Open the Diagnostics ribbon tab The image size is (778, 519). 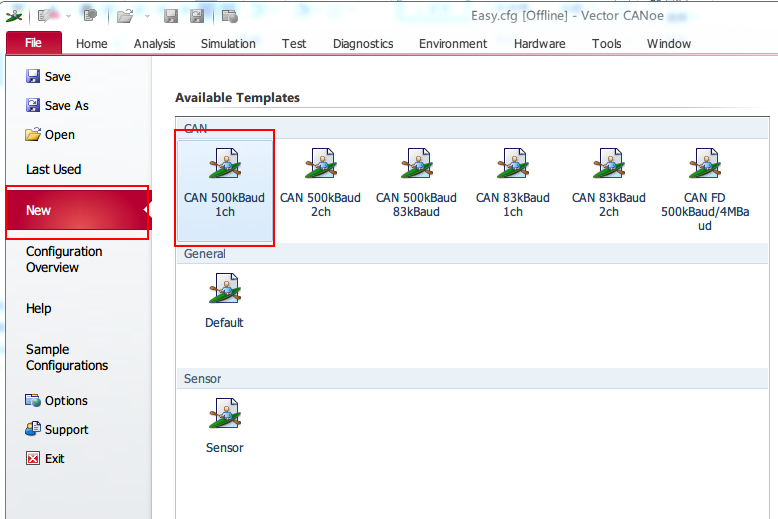(363, 44)
